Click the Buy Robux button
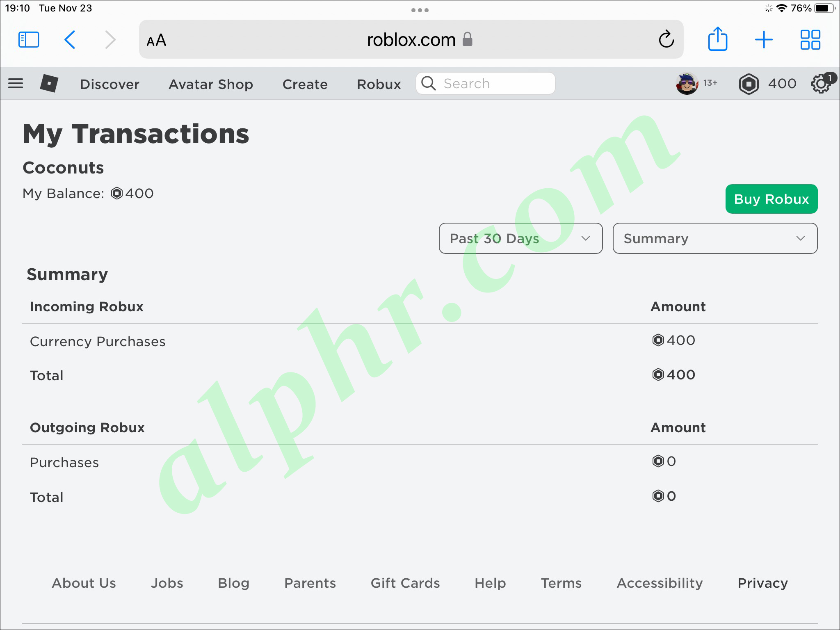Screen dimensions: 840x630 [x=772, y=199]
